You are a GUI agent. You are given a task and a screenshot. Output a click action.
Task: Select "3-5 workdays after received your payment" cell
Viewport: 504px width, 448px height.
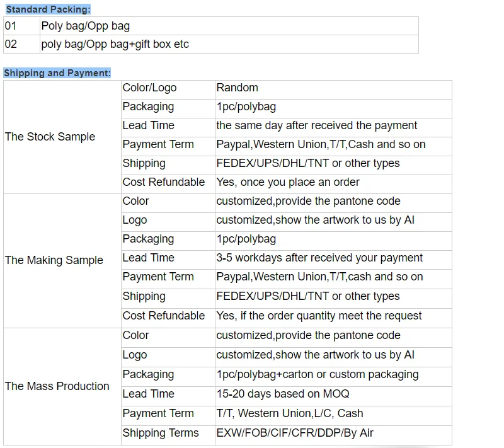tap(319, 258)
